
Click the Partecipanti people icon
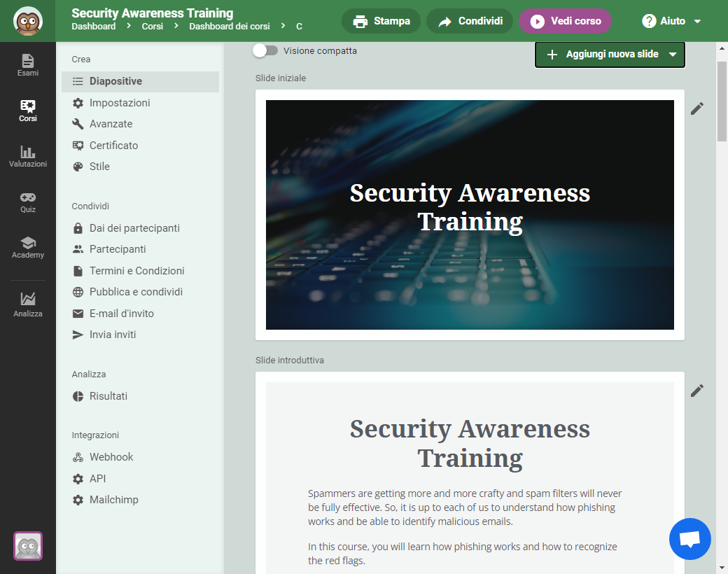point(78,249)
